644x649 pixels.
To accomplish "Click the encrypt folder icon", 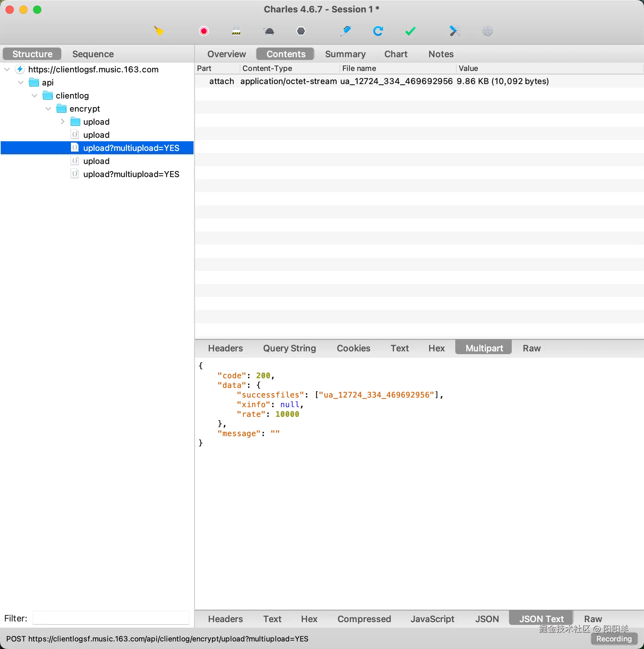I will pyautogui.click(x=61, y=109).
